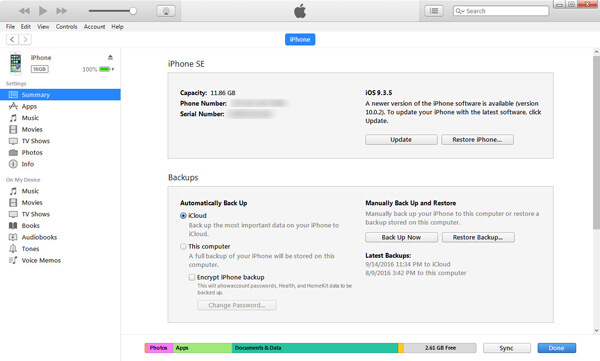Open the Help menu
600x361 pixels.
pyautogui.click(x=117, y=26)
